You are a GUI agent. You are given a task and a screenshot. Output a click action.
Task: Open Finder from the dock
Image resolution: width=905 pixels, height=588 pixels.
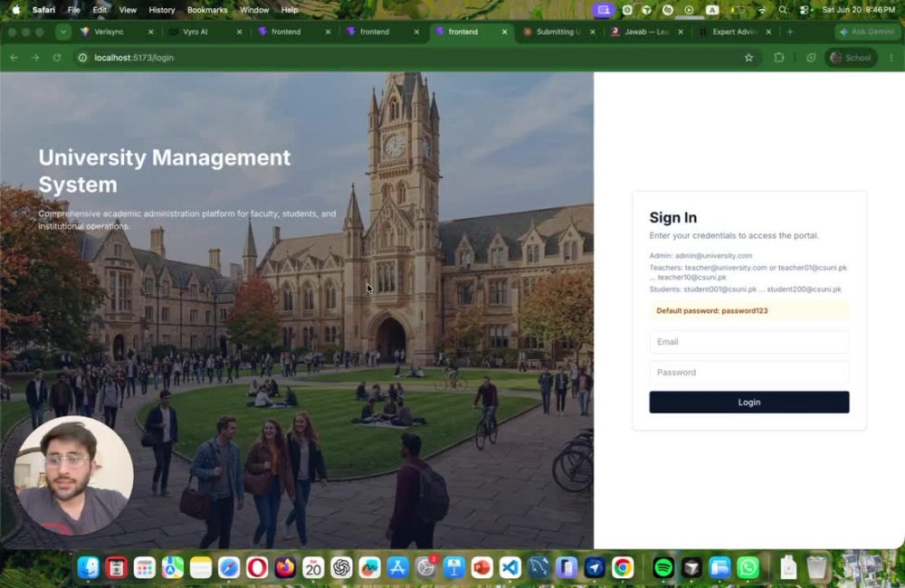coord(89,568)
